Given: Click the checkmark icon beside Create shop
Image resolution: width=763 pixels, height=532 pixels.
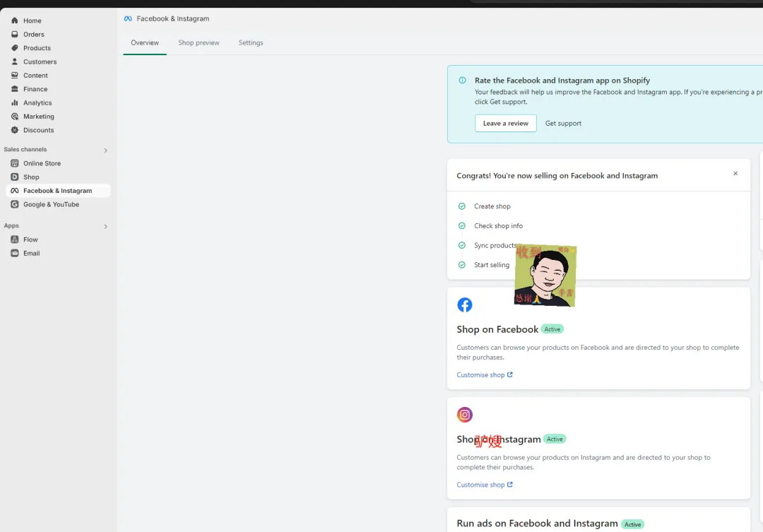Looking at the screenshot, I should click(x=462, y=206).
